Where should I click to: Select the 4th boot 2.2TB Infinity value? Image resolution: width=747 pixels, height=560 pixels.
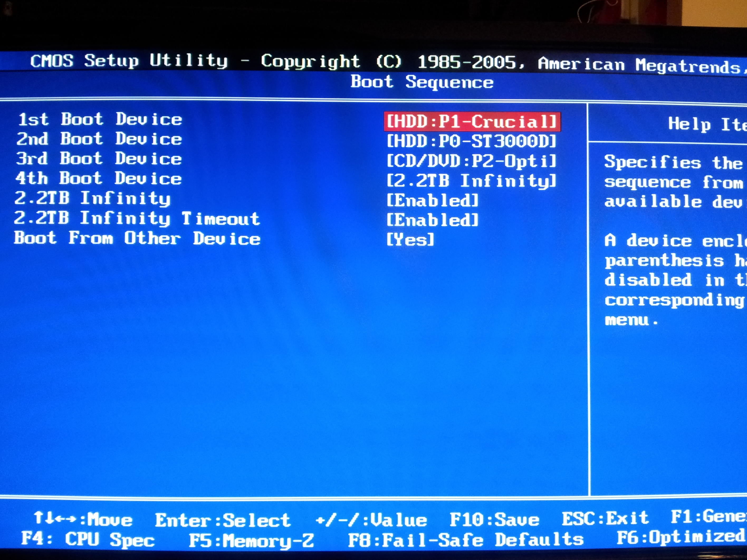click(x=471, y=181)
